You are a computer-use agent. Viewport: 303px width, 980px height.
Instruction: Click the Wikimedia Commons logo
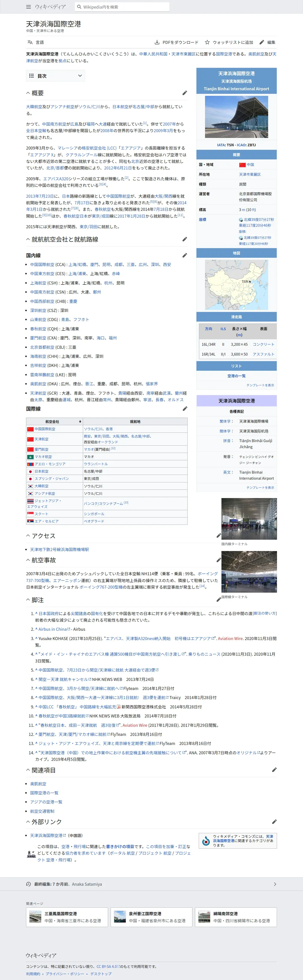(x=206, y=841)
